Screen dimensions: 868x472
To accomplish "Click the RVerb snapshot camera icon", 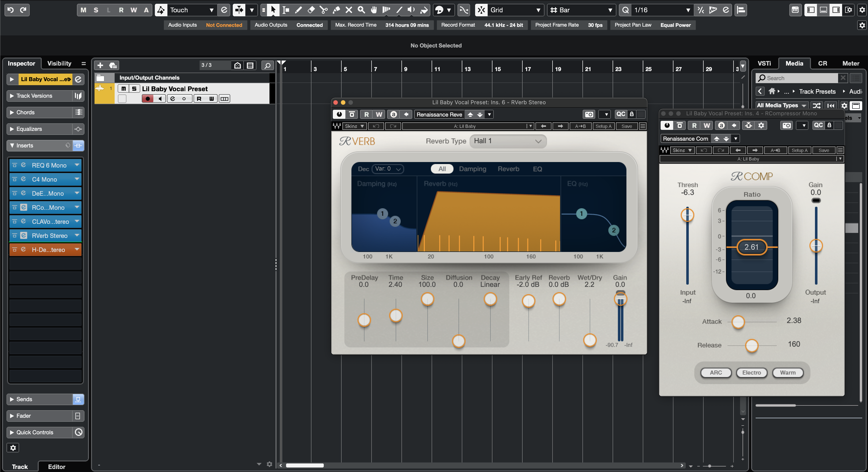I will (589, 115).
